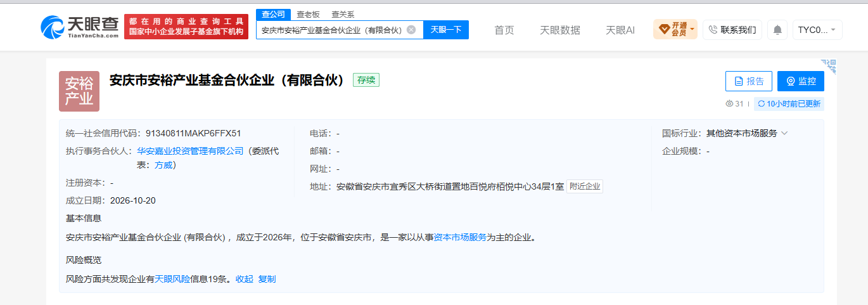Click the 联系我们 button
Image resolution: width=868 pixels, height=305 pixels.
[732, 30]
